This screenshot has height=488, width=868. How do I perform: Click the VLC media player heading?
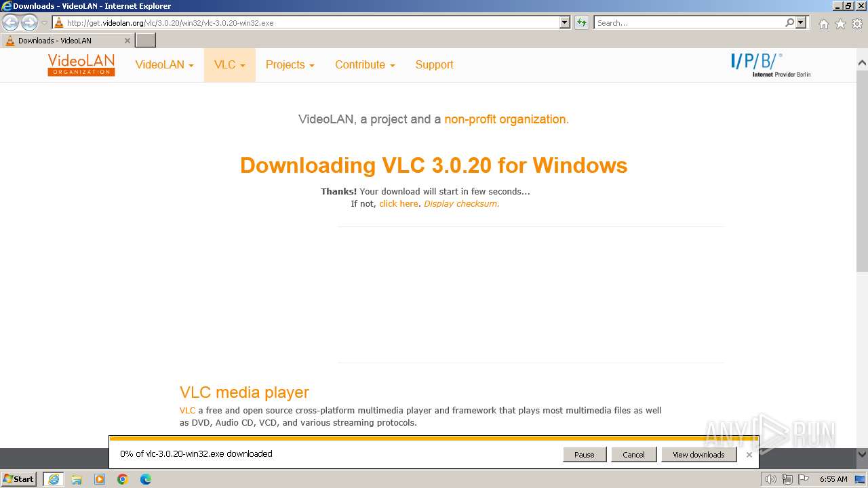(x=244, y=392)
